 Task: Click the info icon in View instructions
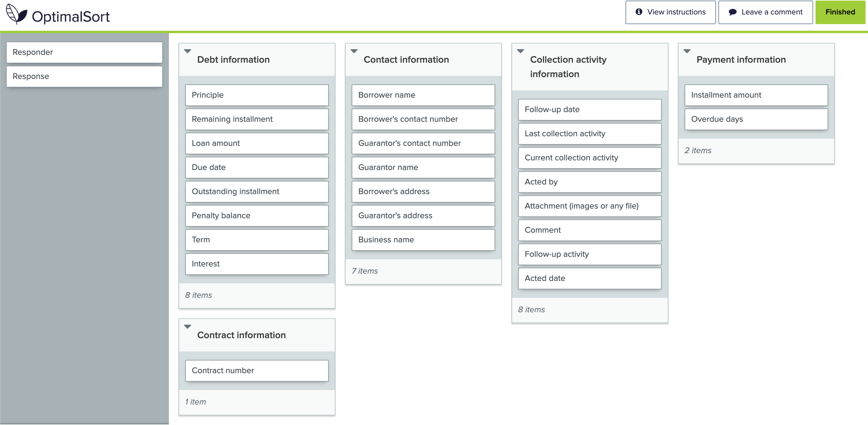(x=639, y=12)
